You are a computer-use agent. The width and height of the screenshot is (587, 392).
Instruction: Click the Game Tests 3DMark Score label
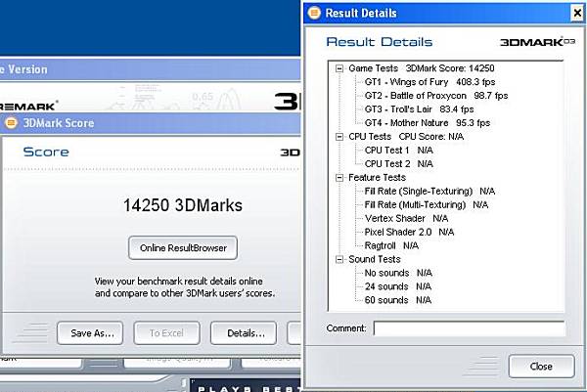422,68
